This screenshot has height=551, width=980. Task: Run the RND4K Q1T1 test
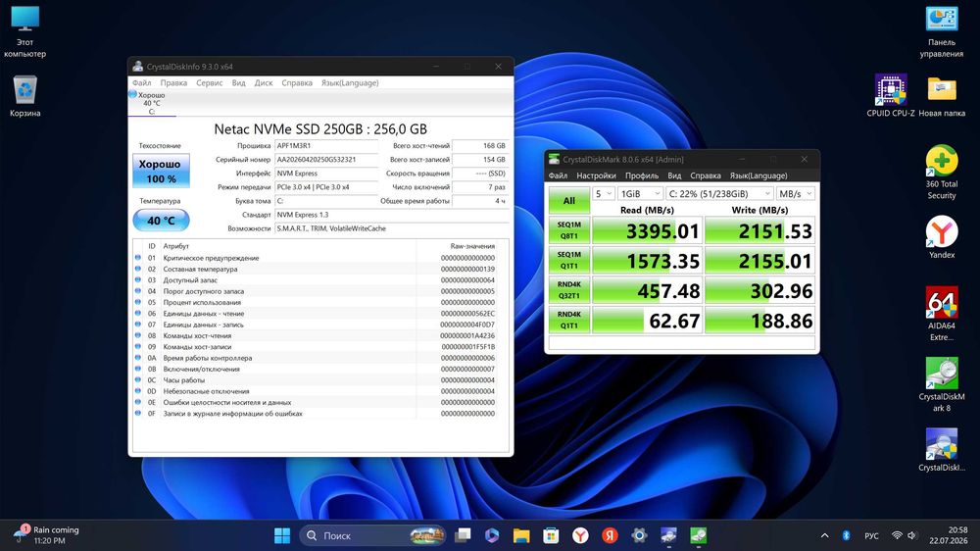(x=568, y=321)
